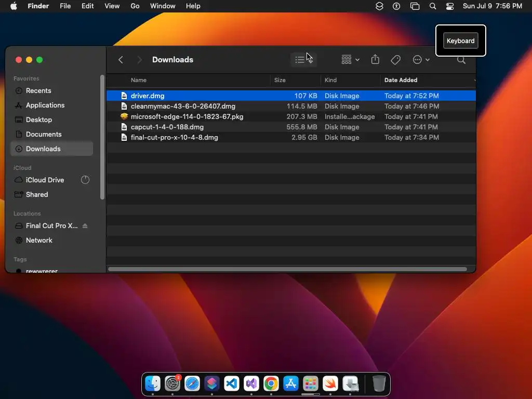Open App Store from the Dock
532x399 pixels.
[291, 384]
